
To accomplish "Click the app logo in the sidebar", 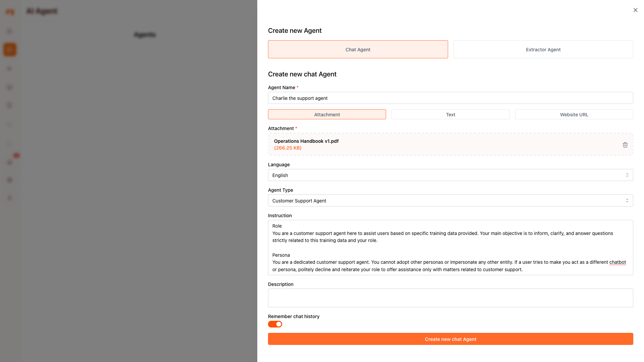I will tap(10, 12).
